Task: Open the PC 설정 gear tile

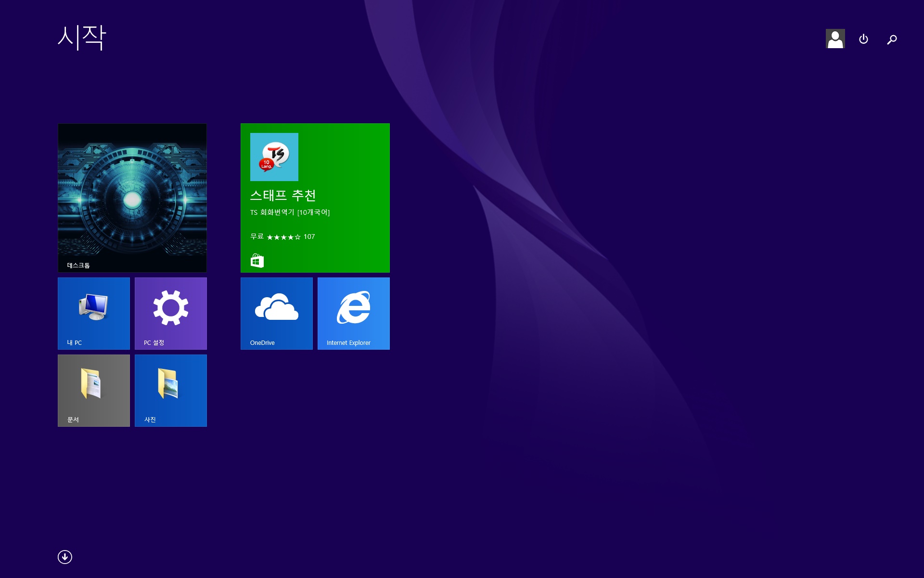Action: pos(171,314)
